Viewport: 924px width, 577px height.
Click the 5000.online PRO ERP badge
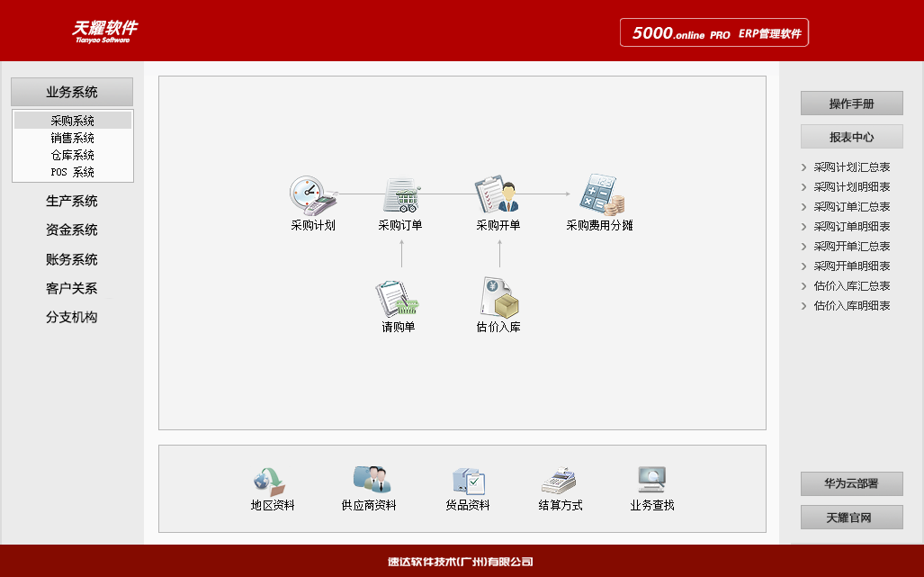click(714, 32)
